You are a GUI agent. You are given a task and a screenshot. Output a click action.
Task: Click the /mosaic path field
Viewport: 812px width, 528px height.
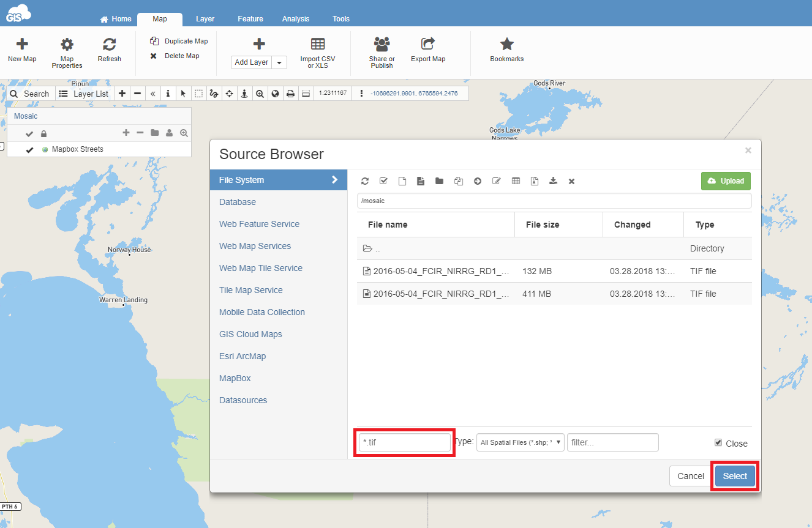[554, 201]
